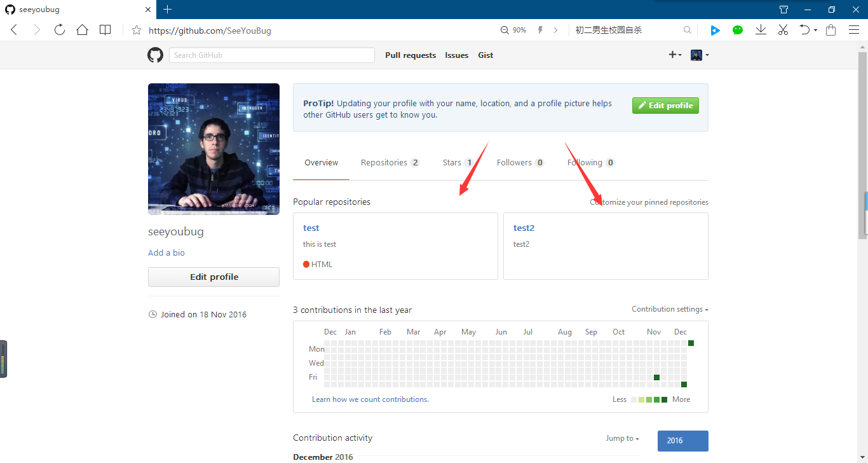This screenshot has height=463, width=868.
Task: Open the green WeChat icon in toolbar
Action: point(737,30)
